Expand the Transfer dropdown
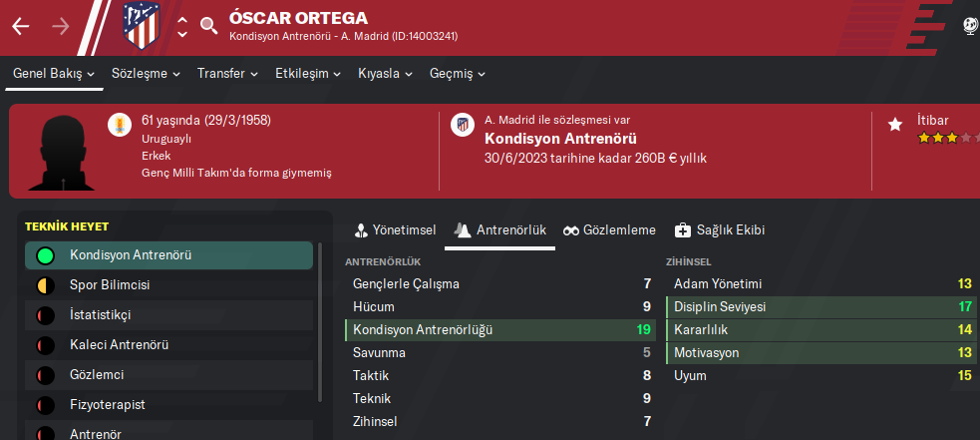Viewport: 980px width, 440px height. pos(227,74)
